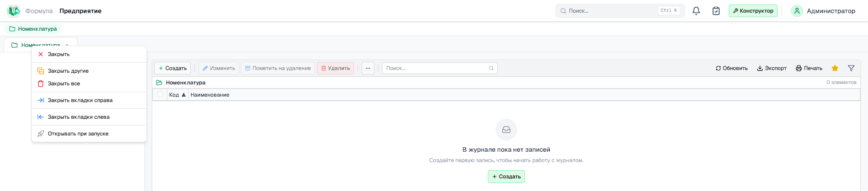Choose Закрыть другие in the context menu
The height and width of the screenshot is (191, 868).
click(89, 71)
